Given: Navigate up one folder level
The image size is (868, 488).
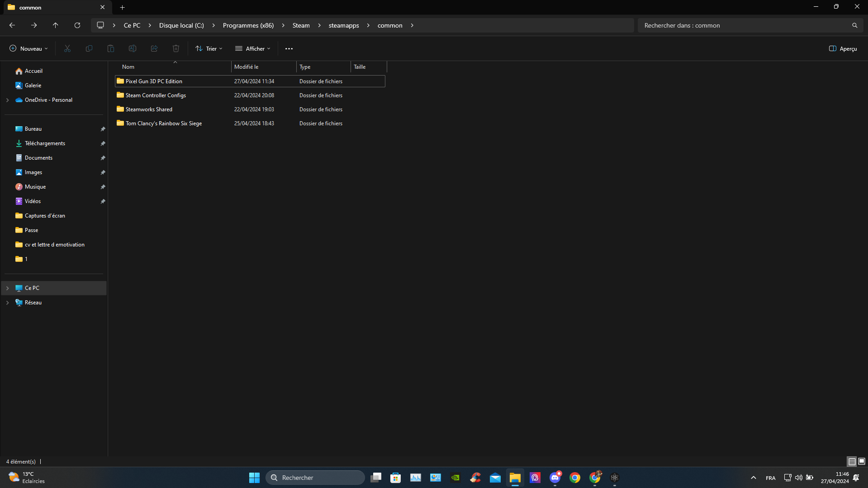Looking at the screenshot, I should (56, 25).
